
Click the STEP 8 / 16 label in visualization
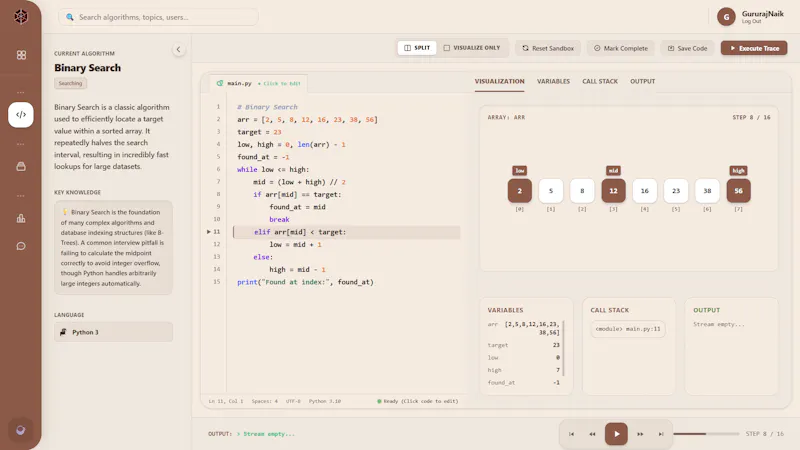coord(752,117)
